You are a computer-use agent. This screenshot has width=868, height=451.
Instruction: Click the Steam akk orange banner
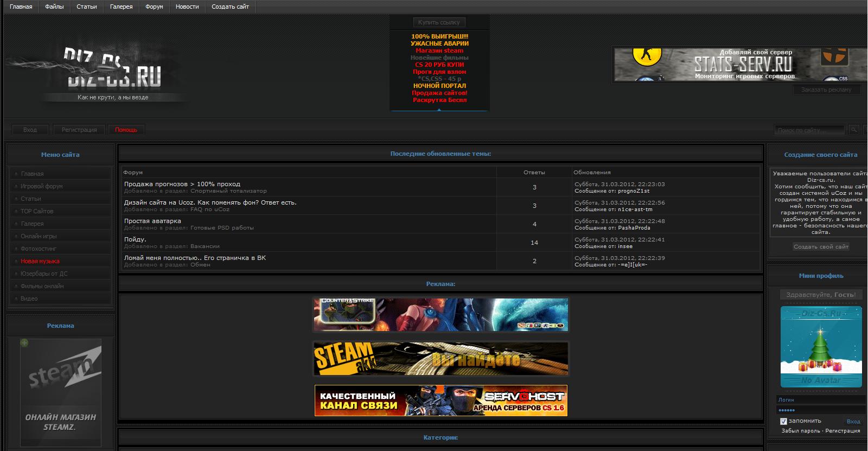[441, 358]
